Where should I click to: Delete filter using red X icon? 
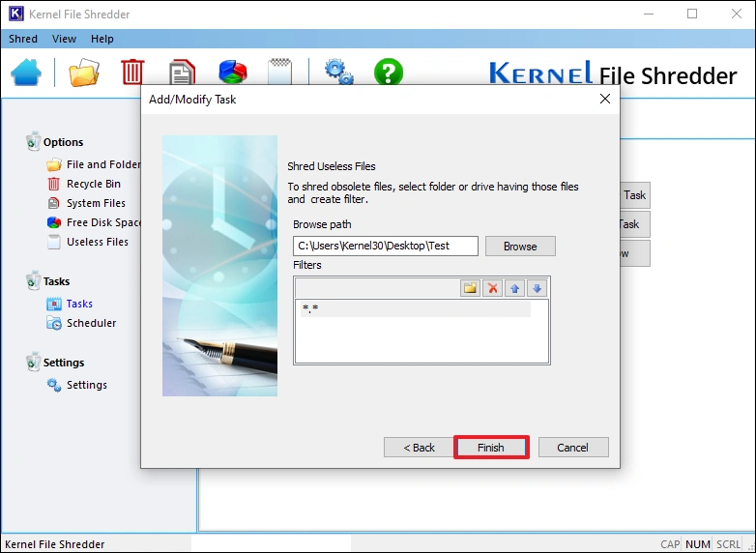coord(493,288)
